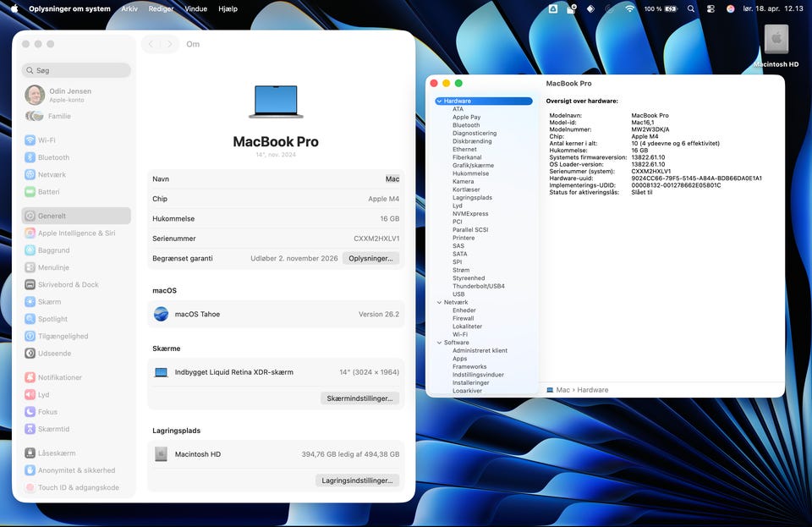Click the Søg search field

(76, 71)
